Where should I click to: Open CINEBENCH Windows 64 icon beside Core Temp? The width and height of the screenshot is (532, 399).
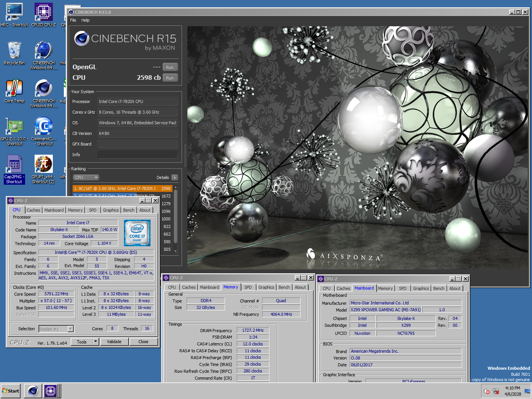click(43, 93)
